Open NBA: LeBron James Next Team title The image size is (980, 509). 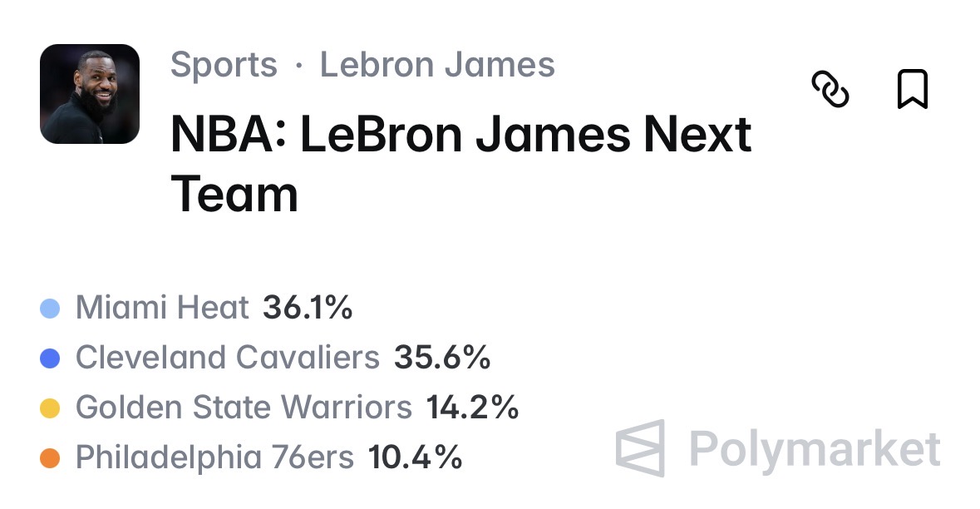click(460, 164)
